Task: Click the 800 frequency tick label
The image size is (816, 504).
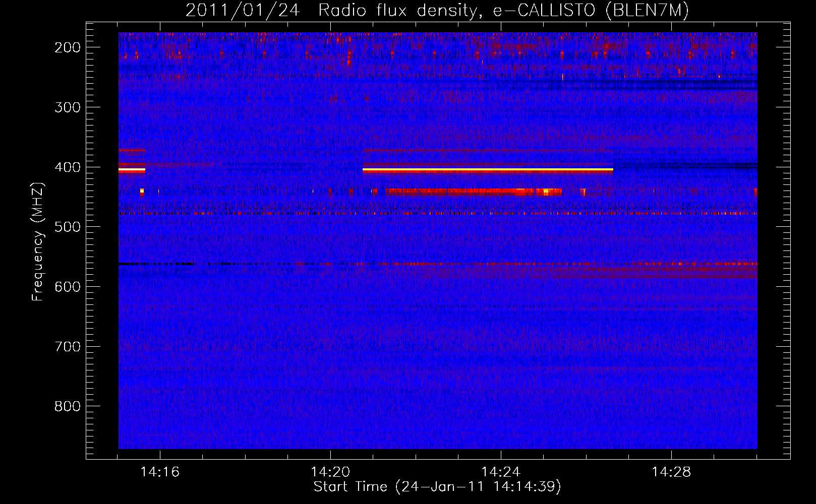Action: [67, 406]
